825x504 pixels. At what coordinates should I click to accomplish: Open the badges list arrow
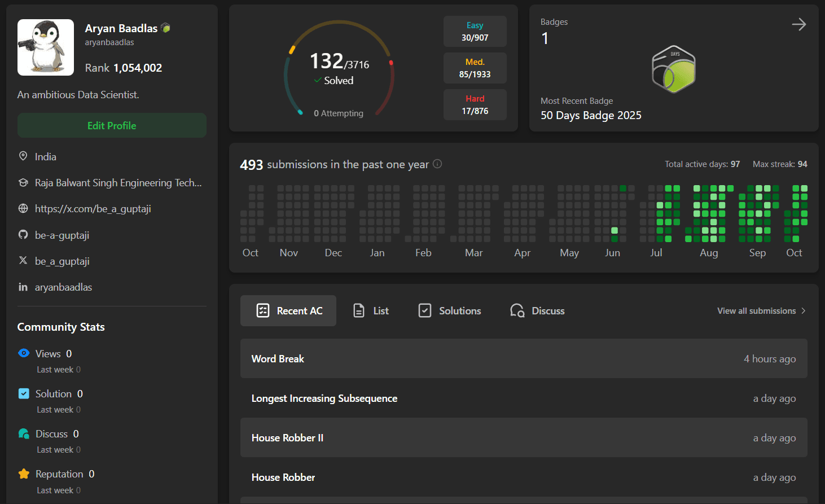[x=798, y=24]
